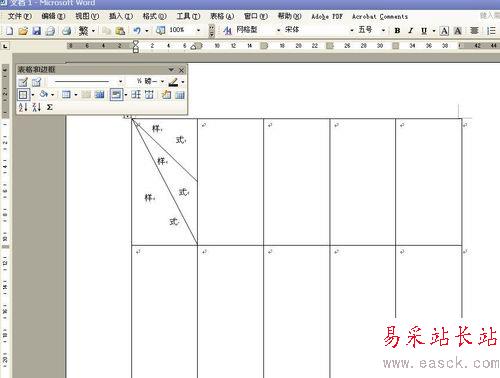Click the Shading Color bucket icon

[x=44, y=95]
